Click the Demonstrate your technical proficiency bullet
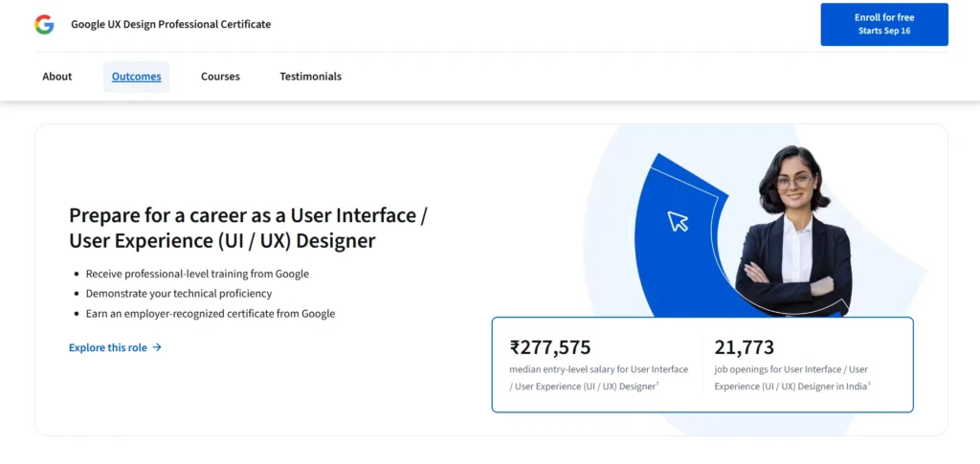 179,294
